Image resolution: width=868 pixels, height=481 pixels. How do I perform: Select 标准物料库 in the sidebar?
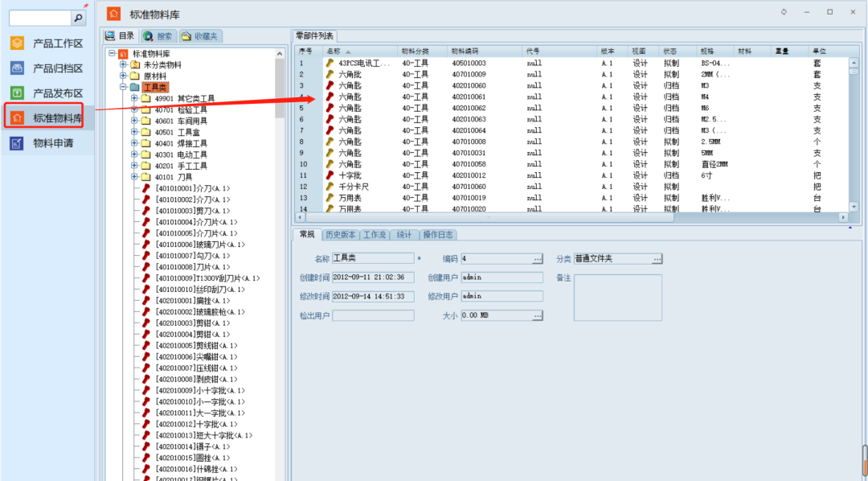[57, 118]
